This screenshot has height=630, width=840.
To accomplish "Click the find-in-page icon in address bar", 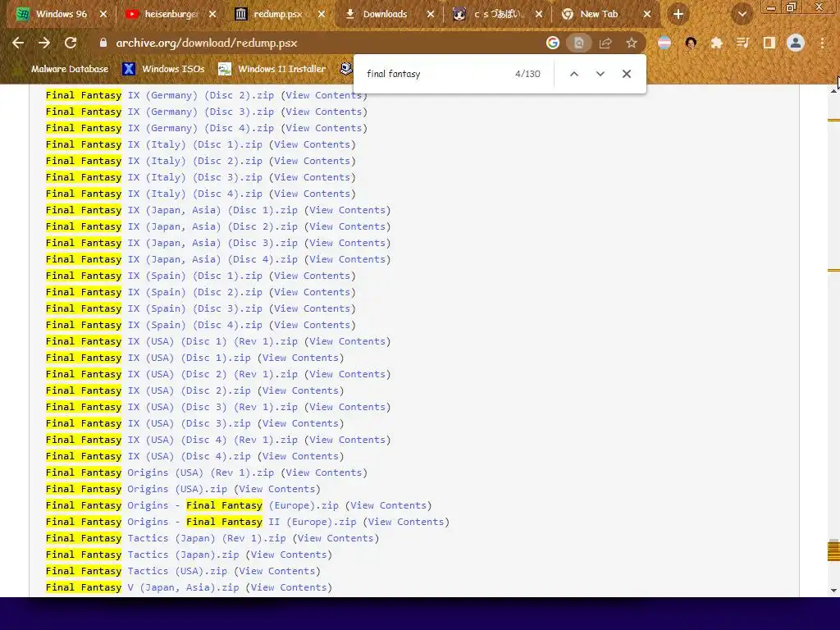I will 579,43.
